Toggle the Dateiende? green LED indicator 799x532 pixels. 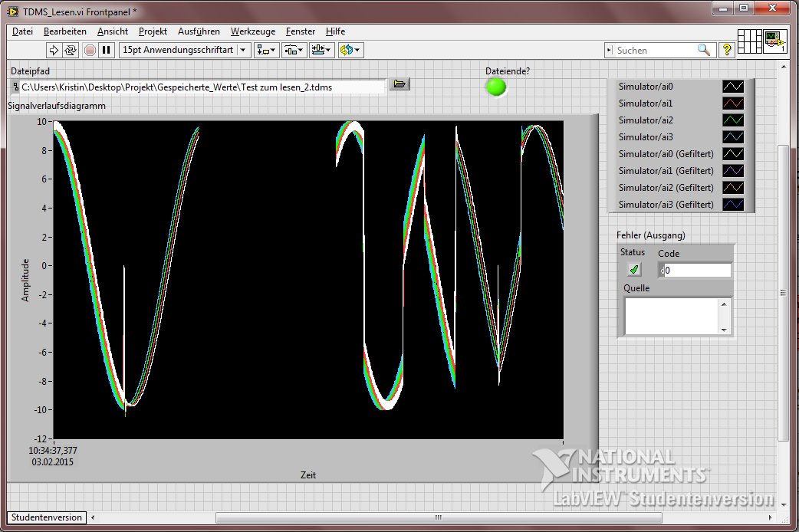coord(496,87)
